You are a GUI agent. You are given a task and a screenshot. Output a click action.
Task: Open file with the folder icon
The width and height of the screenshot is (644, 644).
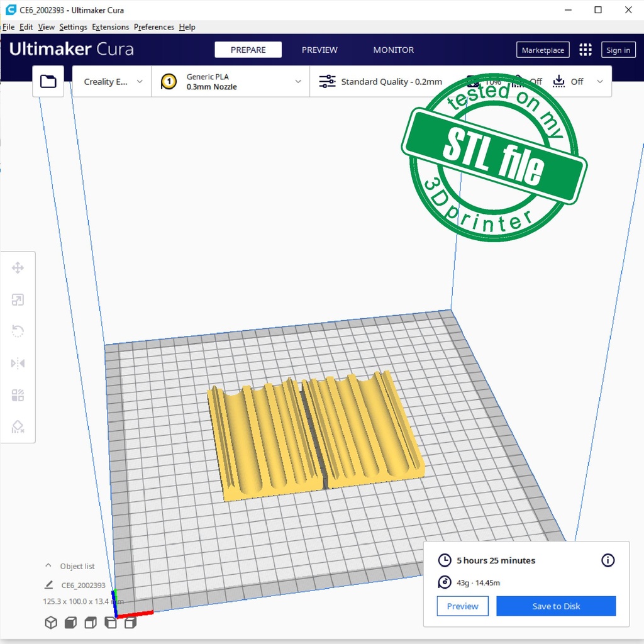[48, 81]
